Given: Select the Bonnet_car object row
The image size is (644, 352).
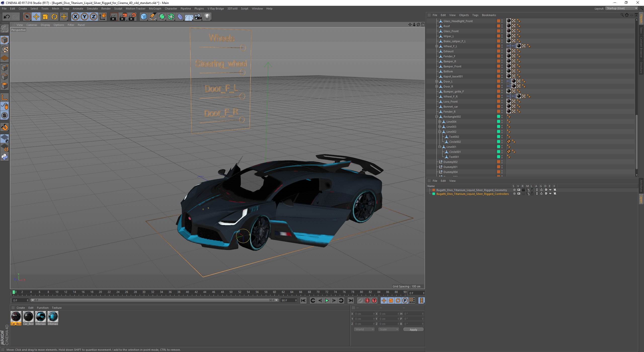Looking at the screenshot, I should pos(451,107).
